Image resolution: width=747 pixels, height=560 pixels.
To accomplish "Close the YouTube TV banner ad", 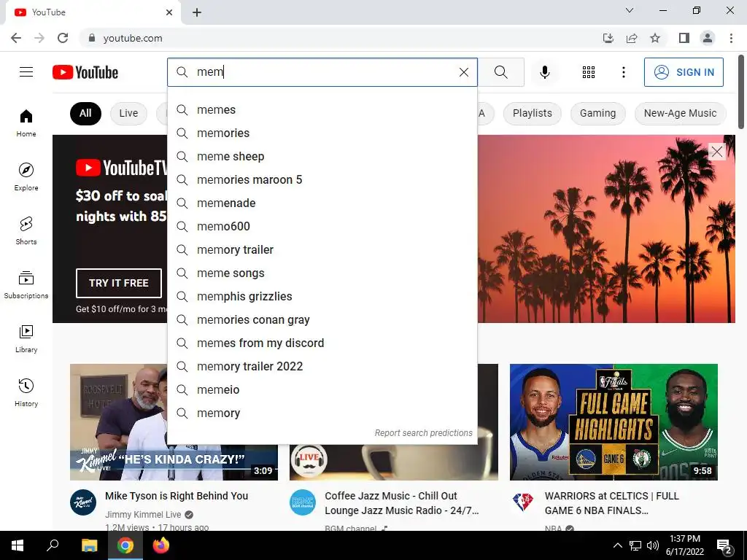I will coord(716,152).
